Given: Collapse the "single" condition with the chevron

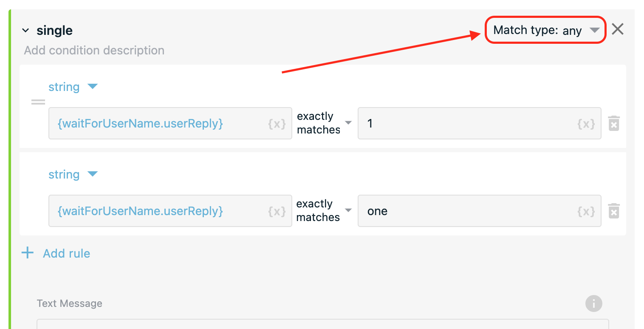Looking at the screenshot, I should 25,31.
